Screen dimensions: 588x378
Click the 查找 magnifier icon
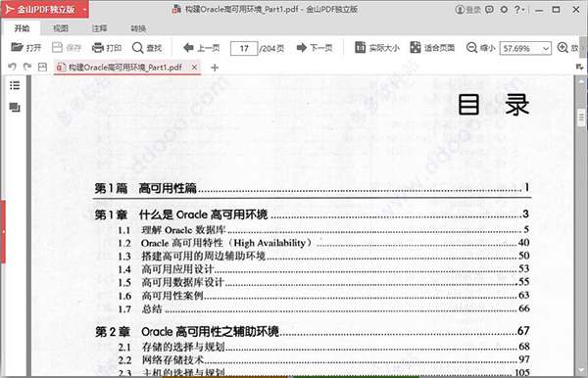click(x=137, y=48)
